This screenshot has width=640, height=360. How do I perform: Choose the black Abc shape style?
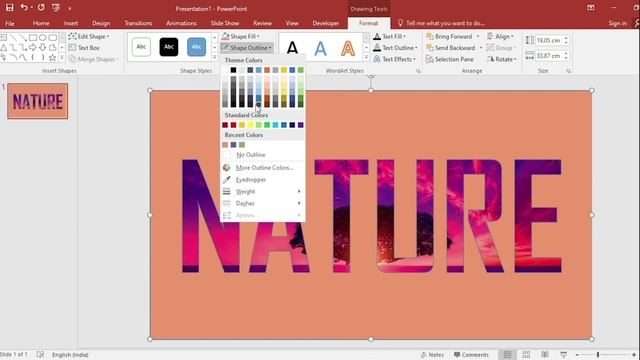[x=169, y=47]
